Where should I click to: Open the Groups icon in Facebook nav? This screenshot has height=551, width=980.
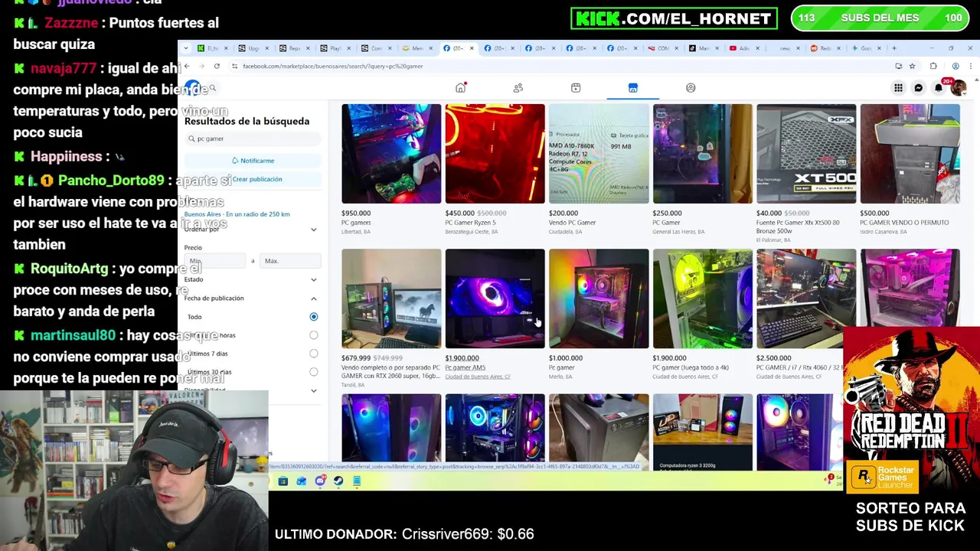[691, 88]
